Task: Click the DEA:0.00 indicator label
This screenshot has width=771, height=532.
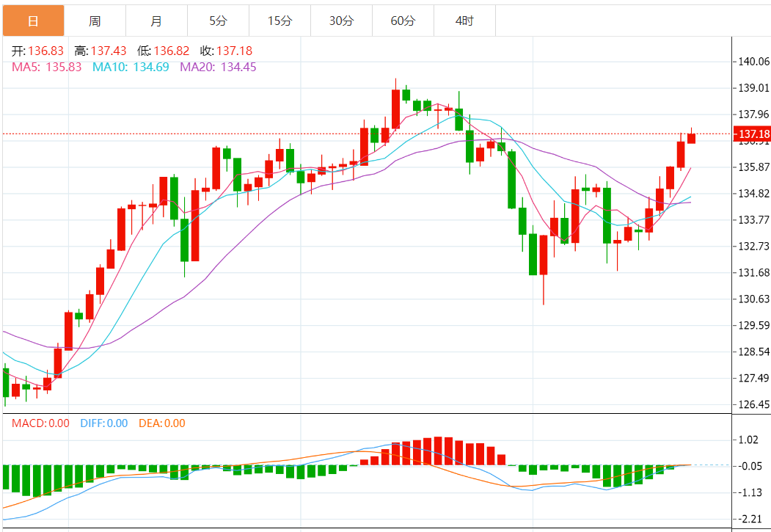Action: click(162, 423)
